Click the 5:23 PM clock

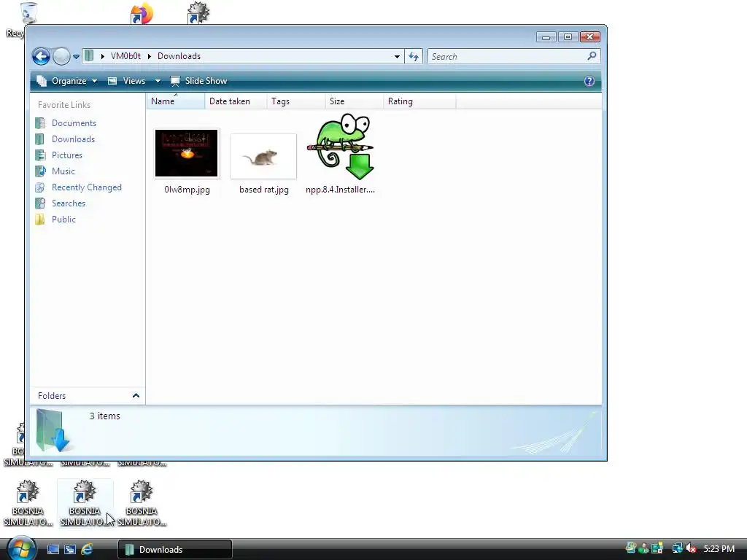click(x=719, y=548)
